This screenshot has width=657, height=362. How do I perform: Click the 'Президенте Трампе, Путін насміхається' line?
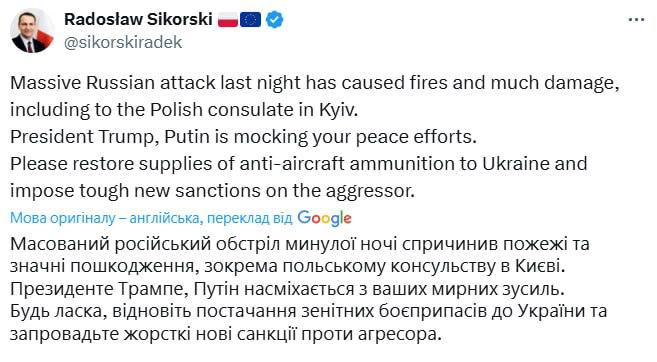pyautogui.click(x=287, y=290)
